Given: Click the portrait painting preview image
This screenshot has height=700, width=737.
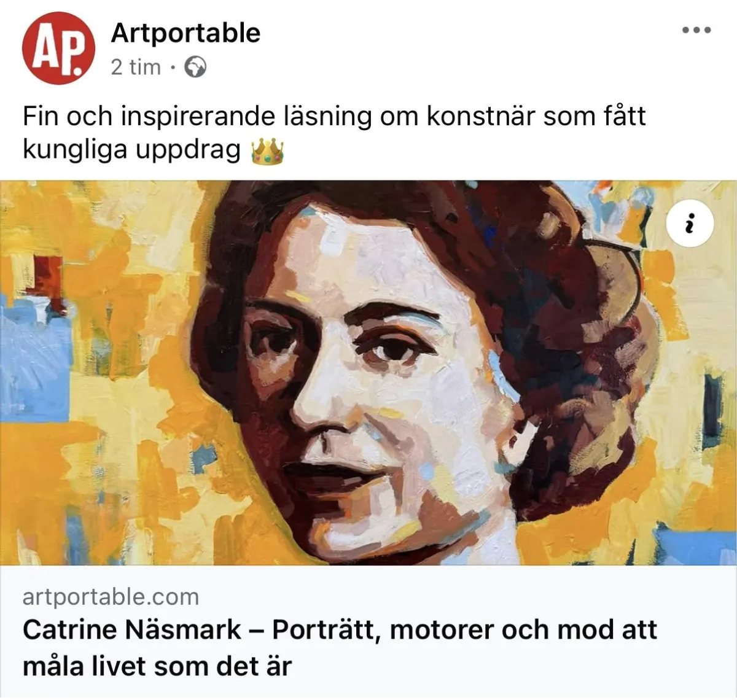Looking at the screenshot, I should [x=368, y=372].
